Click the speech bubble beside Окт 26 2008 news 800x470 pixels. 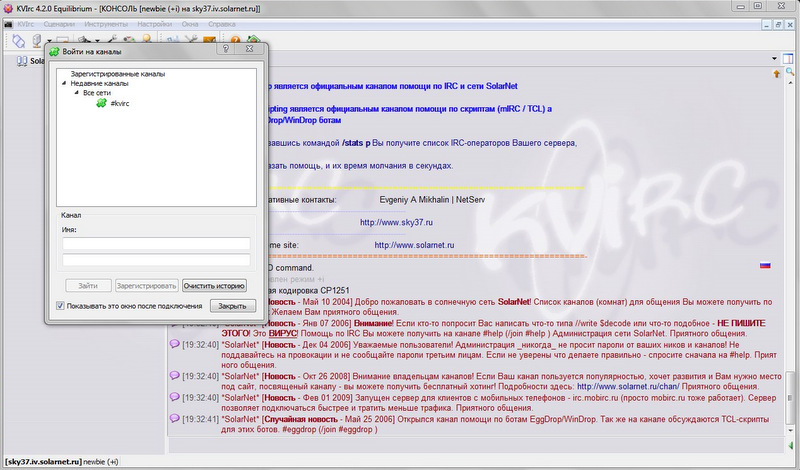point(174,375)
